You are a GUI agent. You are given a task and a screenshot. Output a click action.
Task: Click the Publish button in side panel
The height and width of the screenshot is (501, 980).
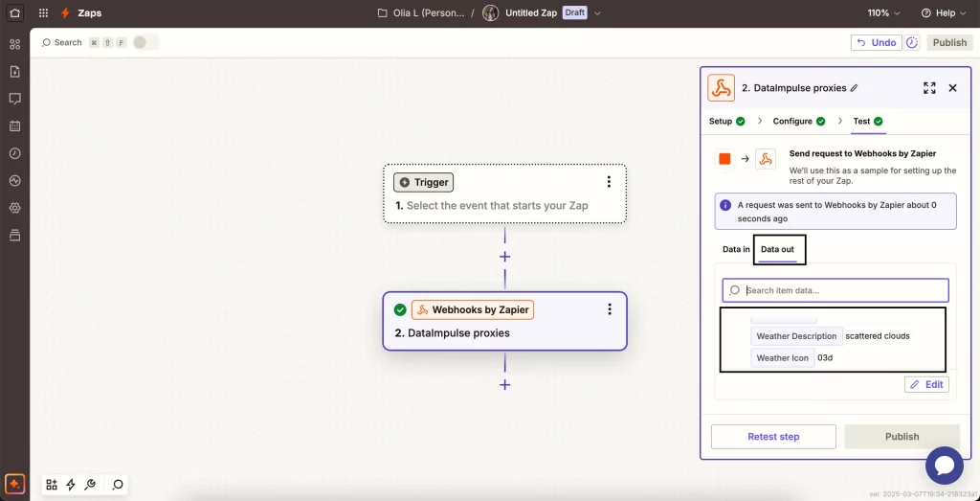tap(902, 437)
